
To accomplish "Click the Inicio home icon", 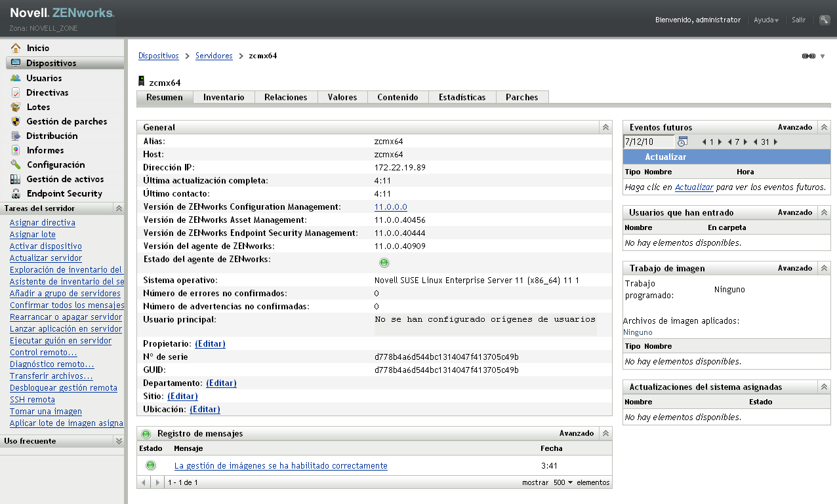I will point(16,48).
